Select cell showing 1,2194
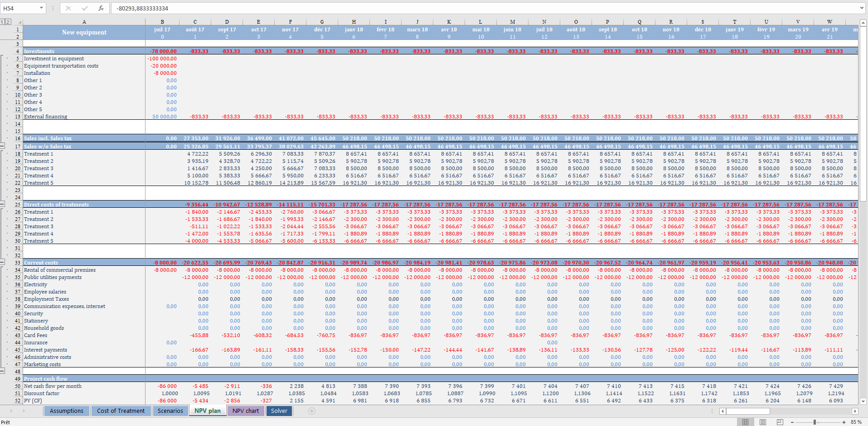The image size is (868, 426). [x=829, y=393]
